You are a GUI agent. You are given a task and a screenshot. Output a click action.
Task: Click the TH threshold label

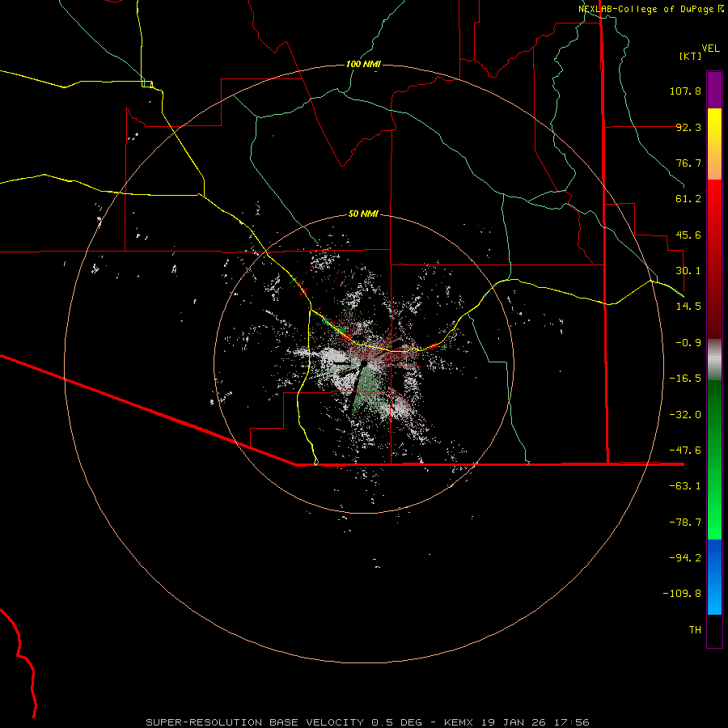(x=695, y=630)
